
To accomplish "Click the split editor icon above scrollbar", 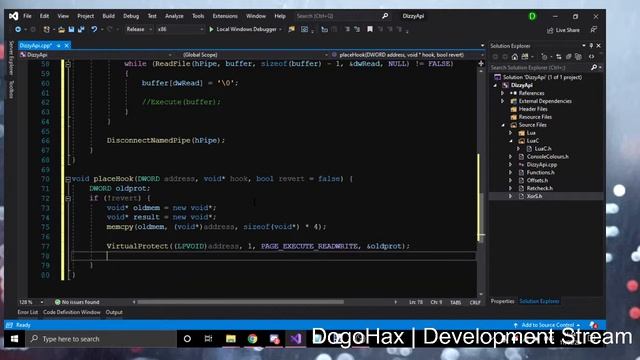I will [x=481, y=64].
